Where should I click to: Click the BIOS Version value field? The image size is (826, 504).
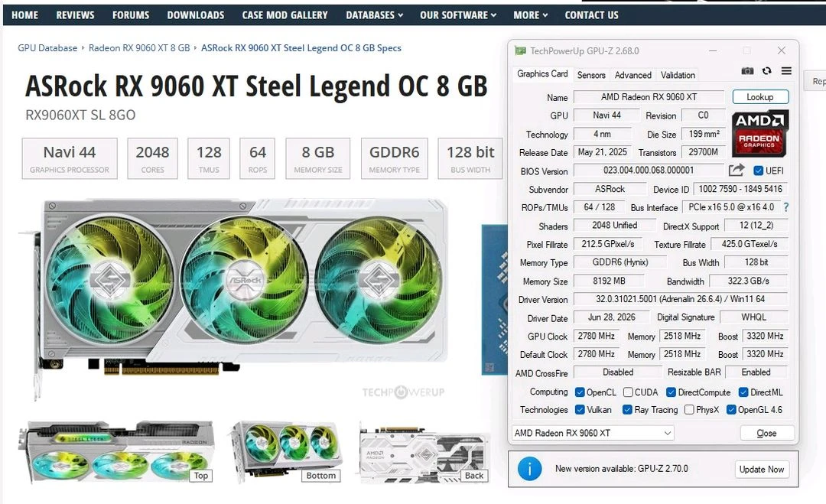pyautogui.click(x=649, y=170)
